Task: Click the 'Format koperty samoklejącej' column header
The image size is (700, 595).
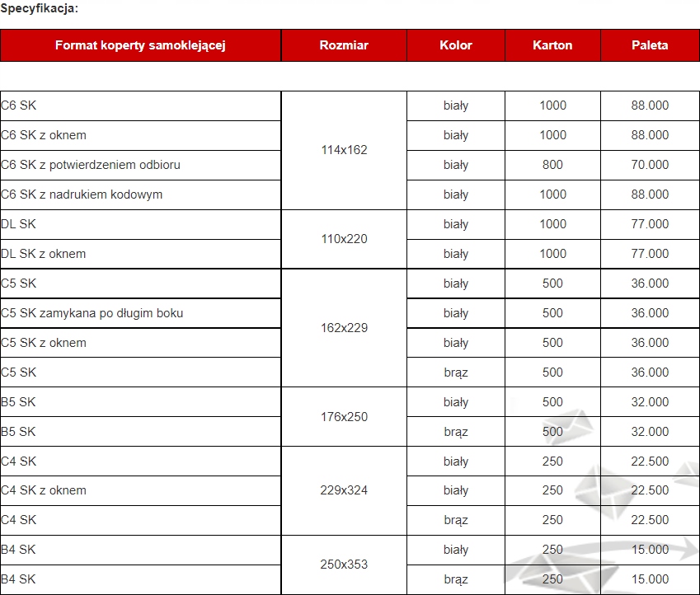Action: pyautogui.click(x=140, y=45)
